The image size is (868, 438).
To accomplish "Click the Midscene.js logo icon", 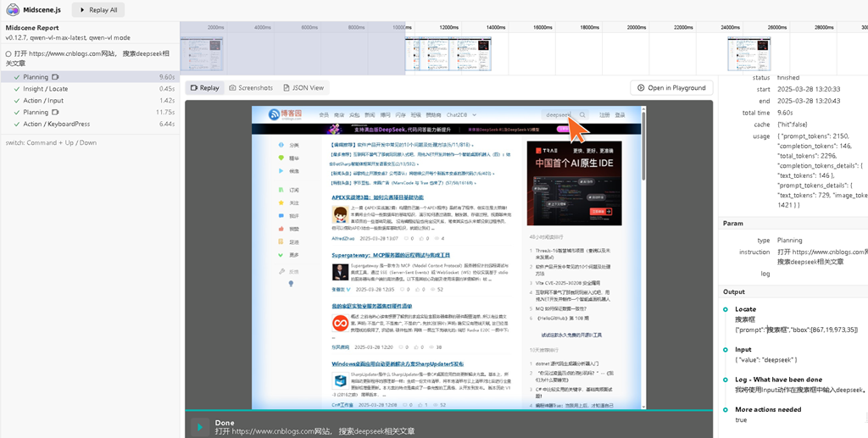I will pos(13,9).
